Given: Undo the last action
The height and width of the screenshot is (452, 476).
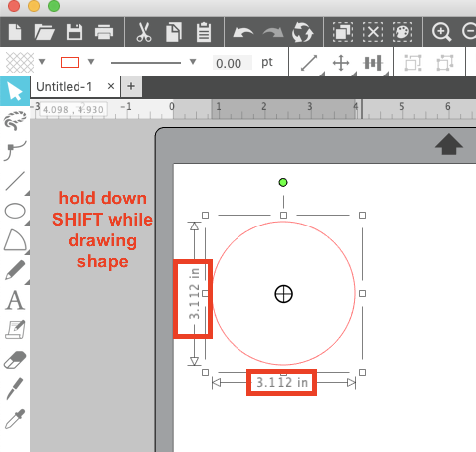Looking at the screenshot, I should tap(243, 32).
